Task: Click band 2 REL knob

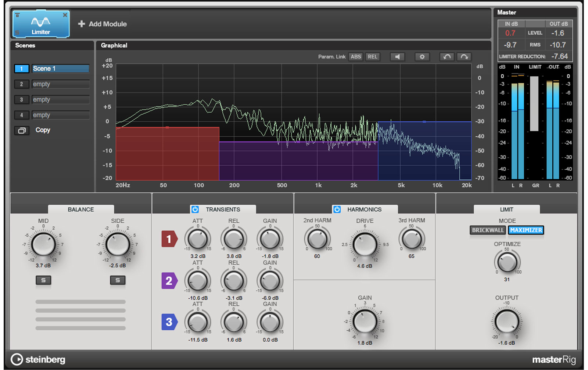Action: [x=234, y=281]
